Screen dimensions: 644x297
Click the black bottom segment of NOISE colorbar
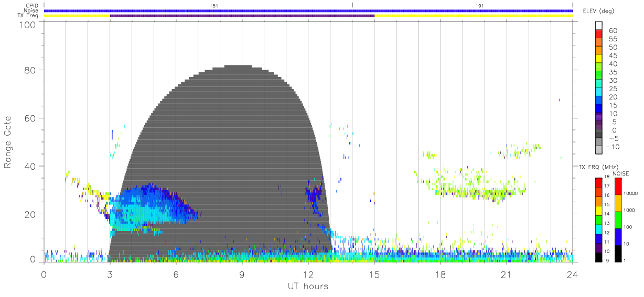(618, 253)
